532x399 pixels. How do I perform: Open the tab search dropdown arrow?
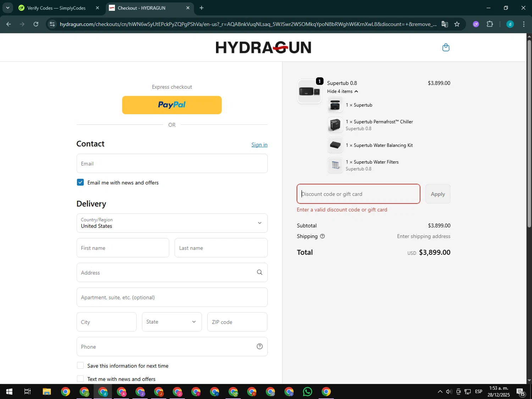coord(7,8)
